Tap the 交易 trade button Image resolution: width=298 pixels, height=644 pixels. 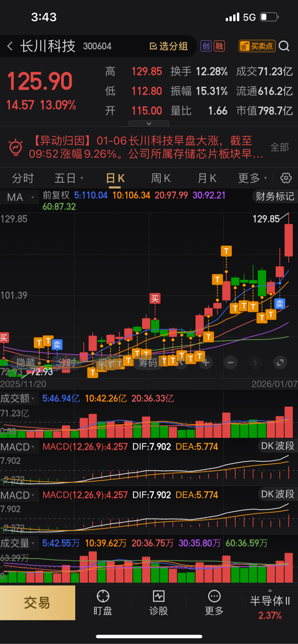point(37,603)
